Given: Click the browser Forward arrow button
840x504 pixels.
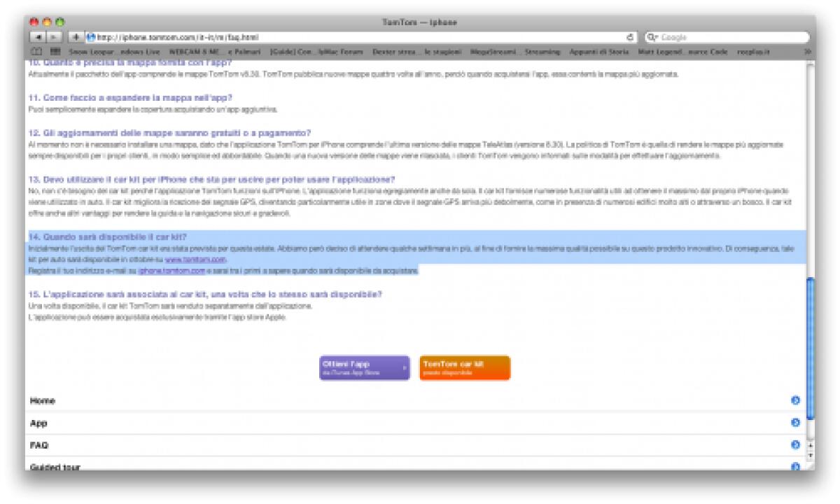Looking at the screenshot, I should pyautogui.click(x=54, y=37).
